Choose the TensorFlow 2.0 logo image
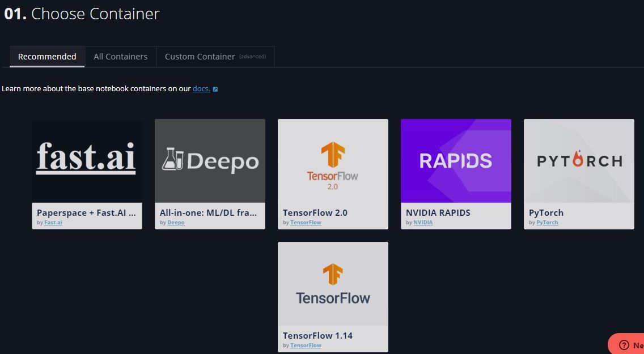Image resolution: width=644 pixels, height=354 pixels. [x=333, y=161]
